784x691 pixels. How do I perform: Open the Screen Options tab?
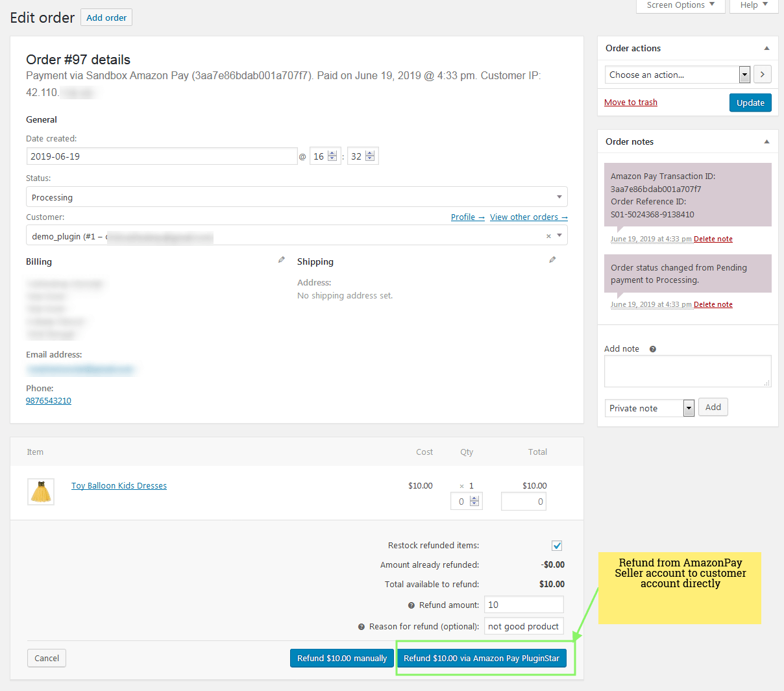(680, 5)
